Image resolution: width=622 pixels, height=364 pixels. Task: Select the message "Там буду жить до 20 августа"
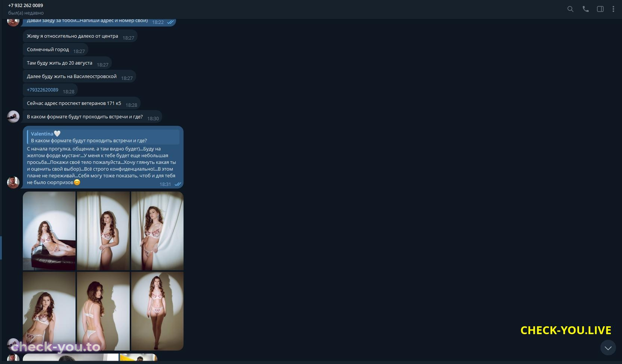click(67, 63)
